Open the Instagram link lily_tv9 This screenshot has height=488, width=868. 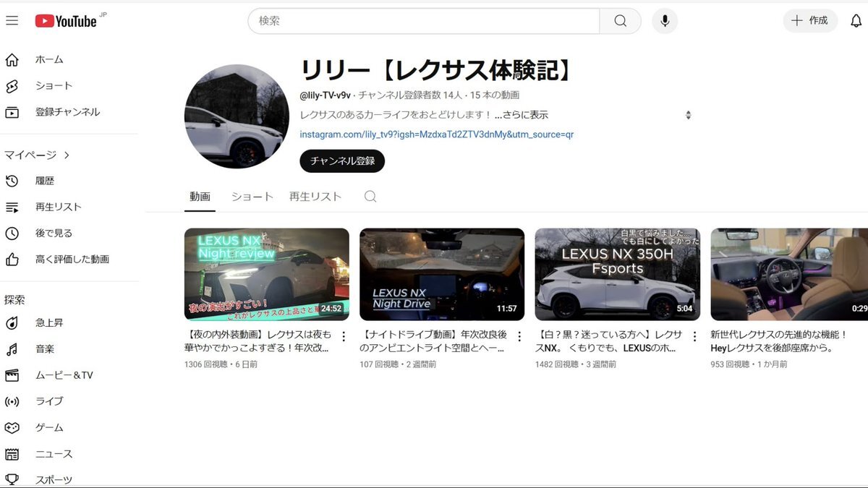click(437, 134)
